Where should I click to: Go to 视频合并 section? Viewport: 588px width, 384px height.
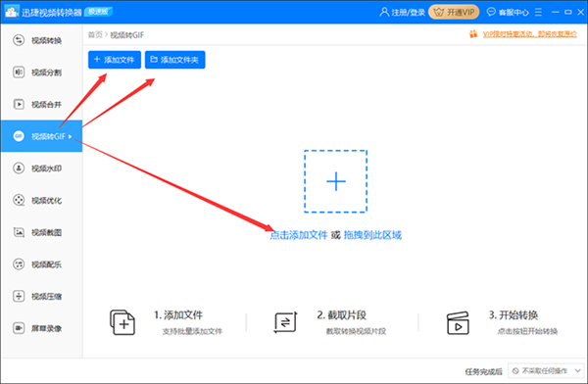click(41, 104)
